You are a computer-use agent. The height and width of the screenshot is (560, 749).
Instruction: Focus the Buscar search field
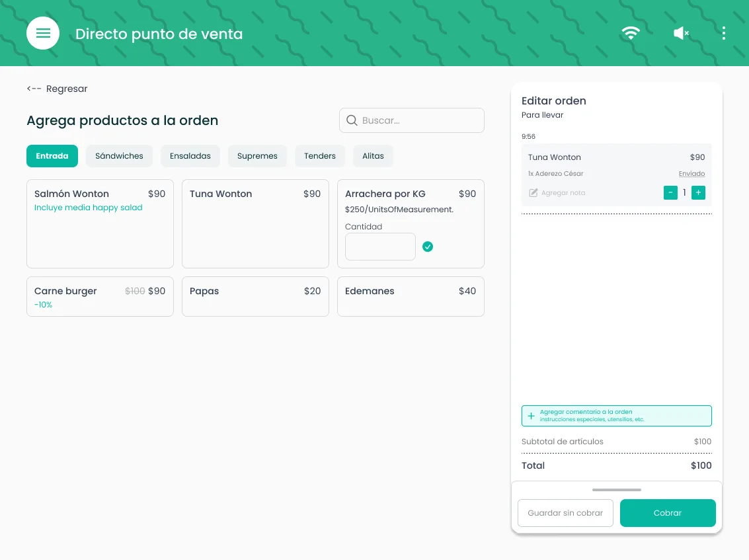412,120
